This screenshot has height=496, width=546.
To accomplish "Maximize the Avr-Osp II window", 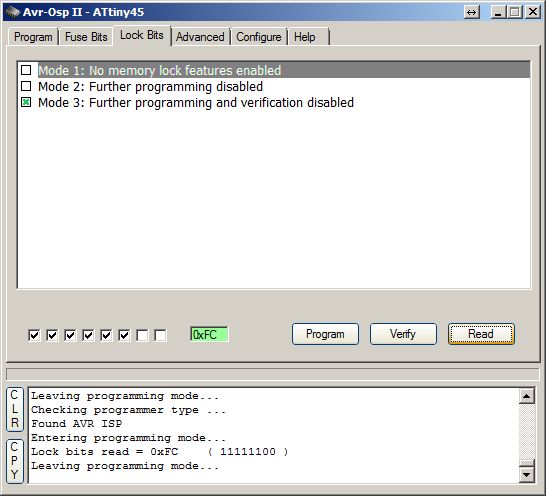I will [515, 13].
